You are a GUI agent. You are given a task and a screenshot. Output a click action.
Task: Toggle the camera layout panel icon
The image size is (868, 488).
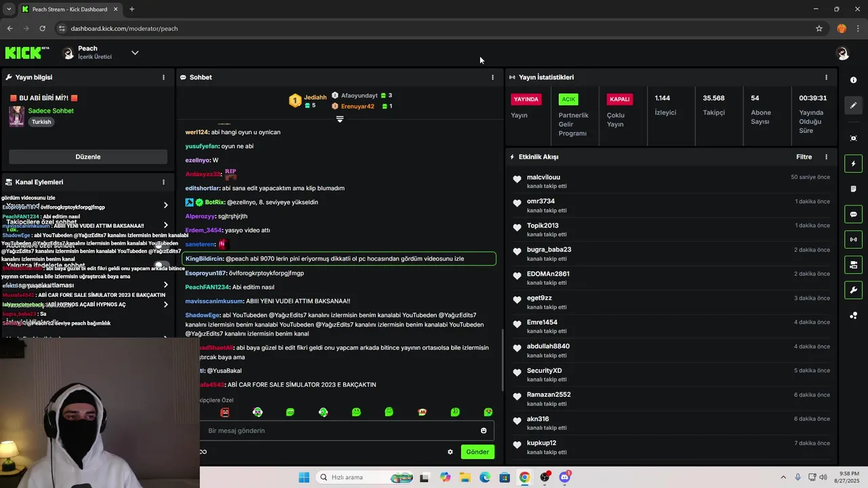(853, 264)
